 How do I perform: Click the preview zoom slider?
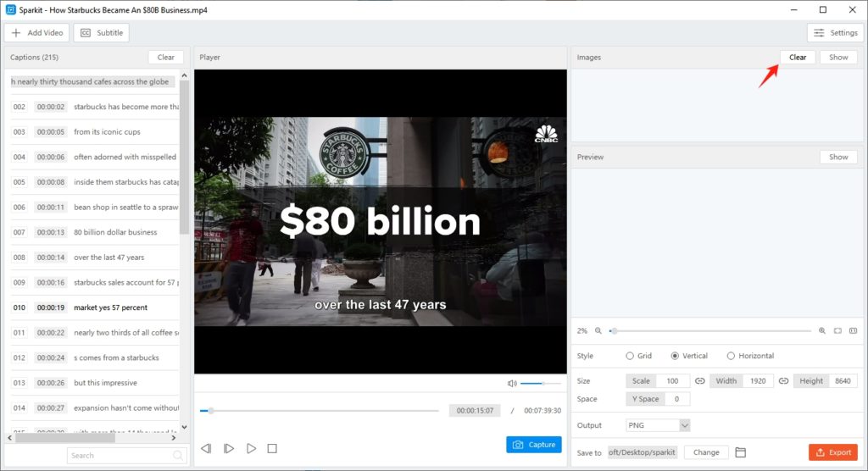(x=710, y=331)
